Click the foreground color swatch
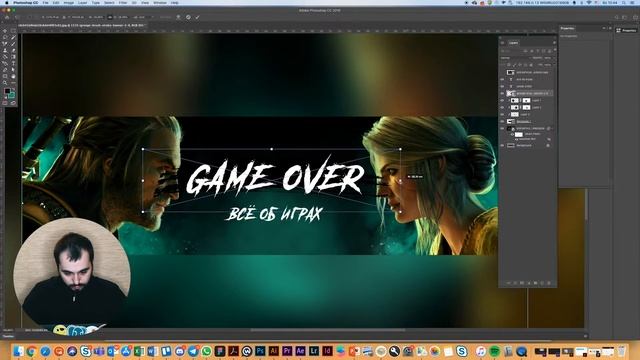640x360 pixels. tap(7, 91)
